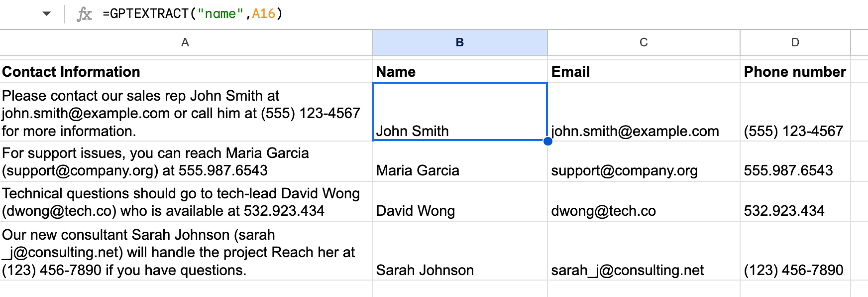Open the name box dropdown arrow
Screen dimensions: 868x297
pos(47,13)
